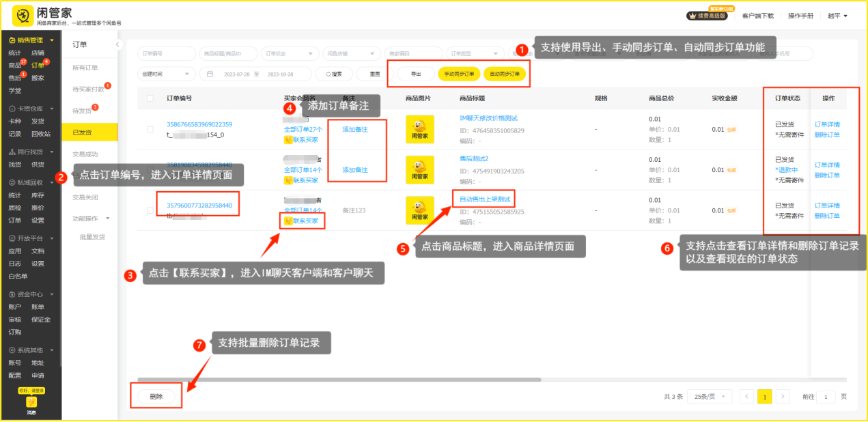The width and height of the screenshot is (868, 422).
Task: Expand the 25条/页 page size dropdown
Action: coord(712,397)
